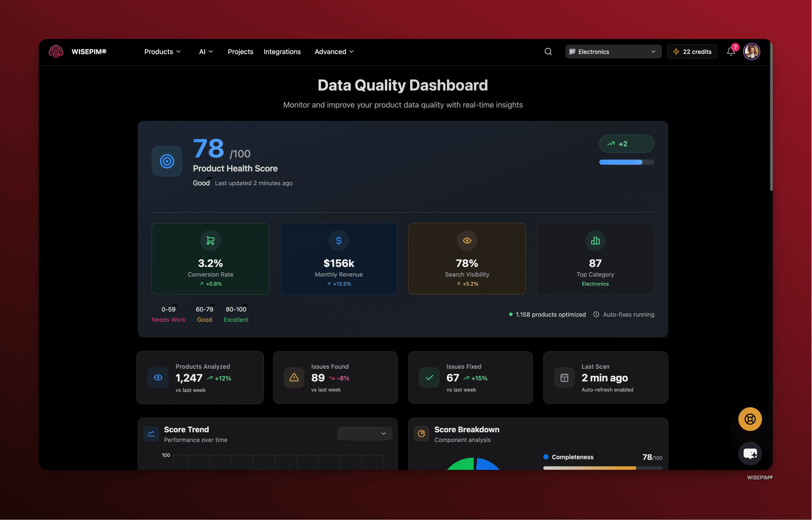Open the chat support bubble
Image resolution: width=812 pixels, height=520 pixels.
point(750,453)
